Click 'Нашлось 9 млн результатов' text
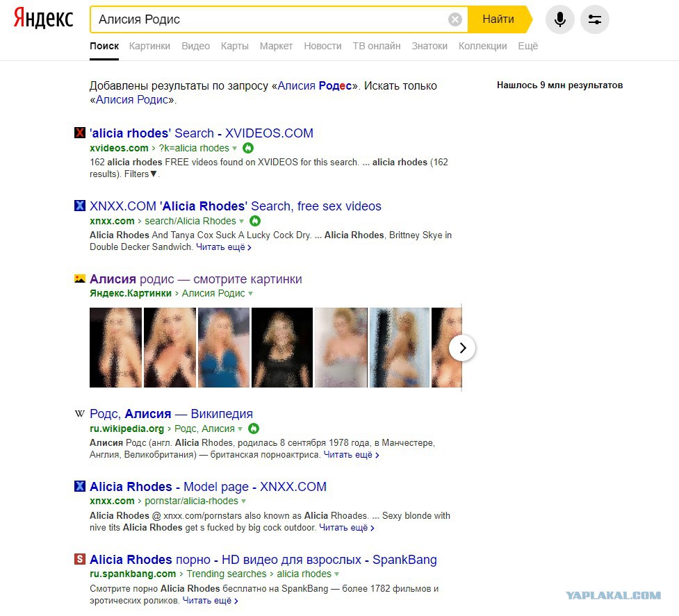Viewport: 679px width, 616px height. click(559, 85)
